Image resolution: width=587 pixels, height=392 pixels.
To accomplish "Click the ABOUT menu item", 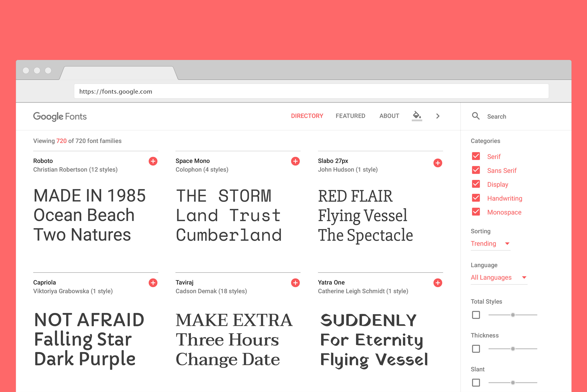I will (x=389, y=116).
